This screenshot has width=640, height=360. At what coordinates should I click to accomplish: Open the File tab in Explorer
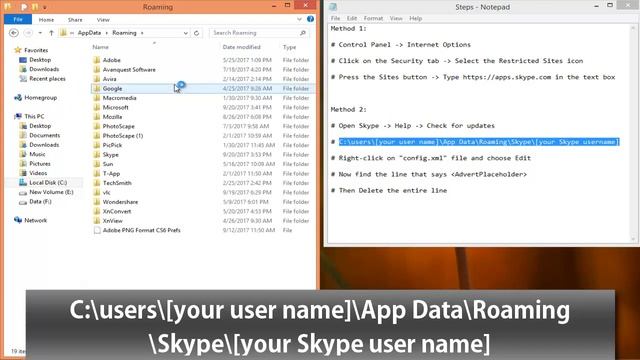pos(18,19)
